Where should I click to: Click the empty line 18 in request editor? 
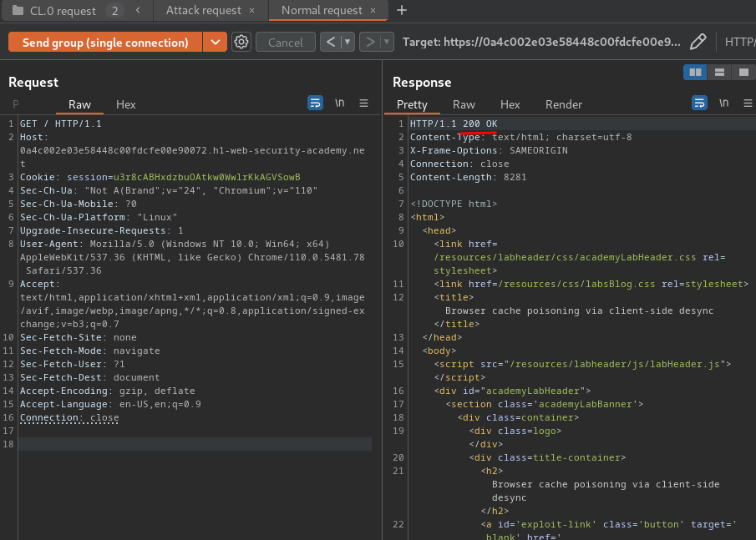coord(195,444)
